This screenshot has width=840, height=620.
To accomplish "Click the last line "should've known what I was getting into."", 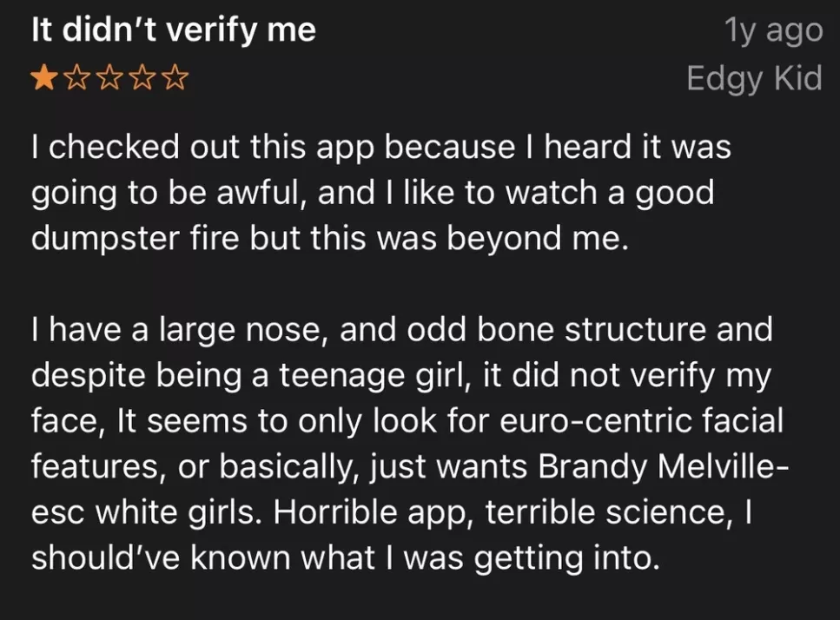I will click(341, 557).
